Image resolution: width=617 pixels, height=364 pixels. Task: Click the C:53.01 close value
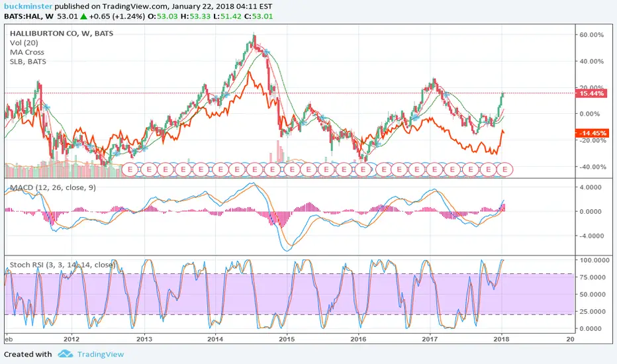pyautogui.click(x=258, y=17)
